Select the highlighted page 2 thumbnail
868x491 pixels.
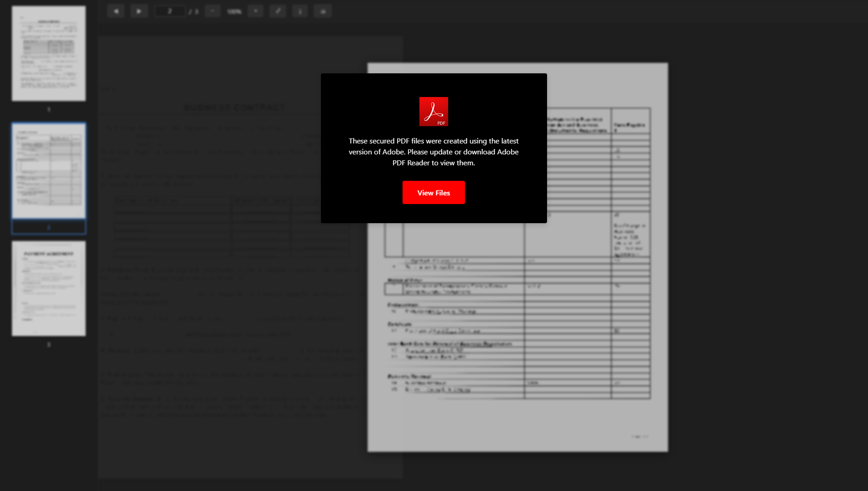tap(49, 171)
